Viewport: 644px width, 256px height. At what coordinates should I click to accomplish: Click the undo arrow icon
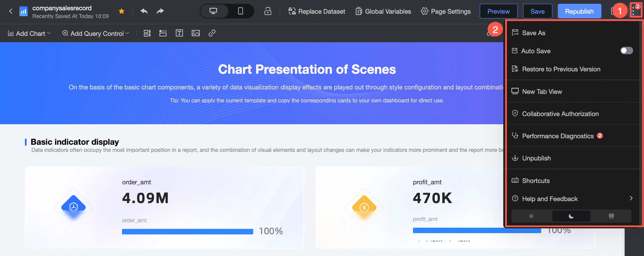coord(144,11)
